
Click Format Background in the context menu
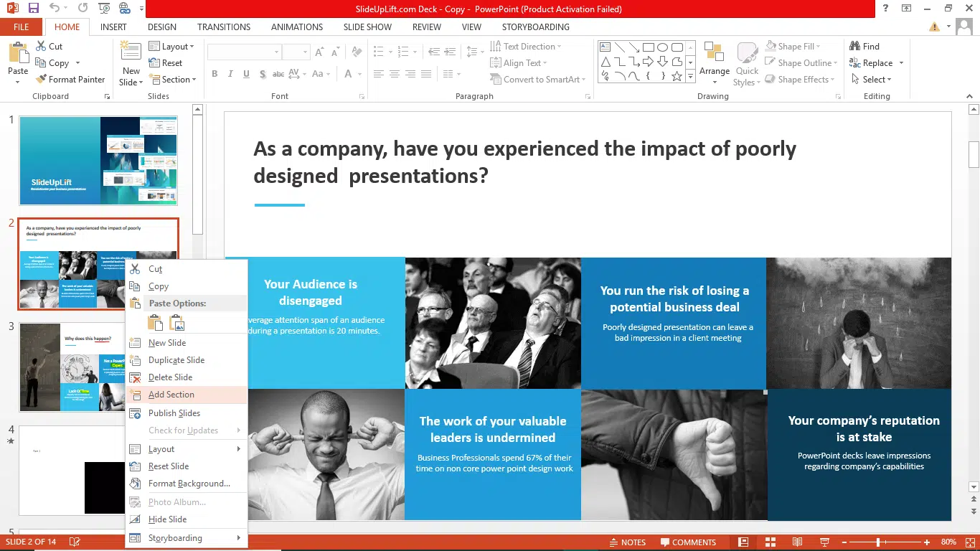tap(189, 484)
